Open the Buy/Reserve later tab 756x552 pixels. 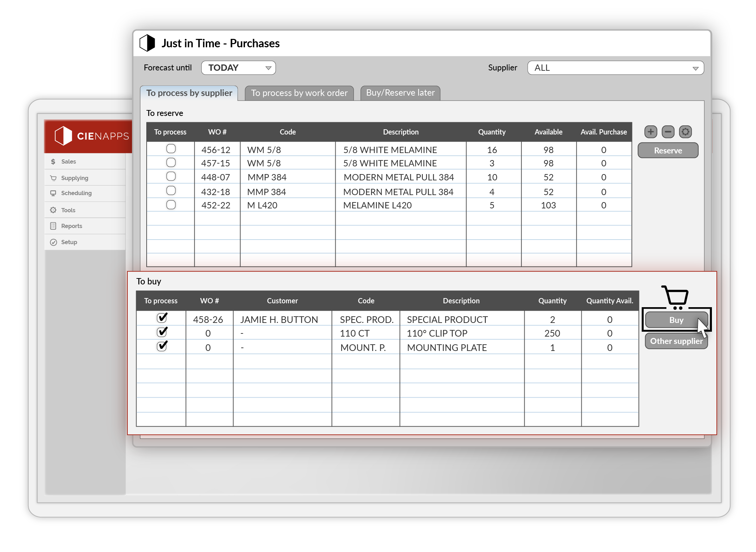point(400,93)
